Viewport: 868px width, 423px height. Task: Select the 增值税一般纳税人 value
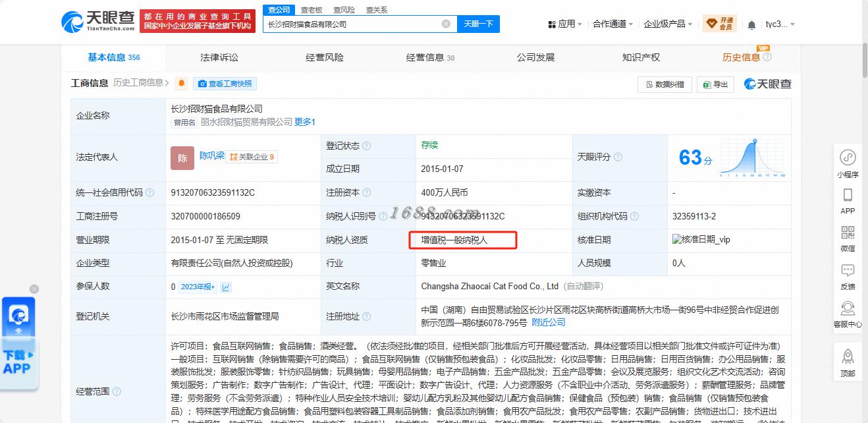(454, 240)
